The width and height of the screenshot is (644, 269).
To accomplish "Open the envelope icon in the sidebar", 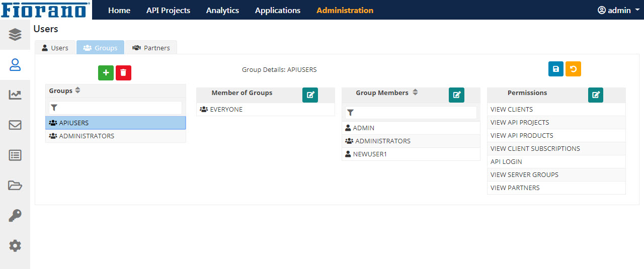I will [15, 125].
